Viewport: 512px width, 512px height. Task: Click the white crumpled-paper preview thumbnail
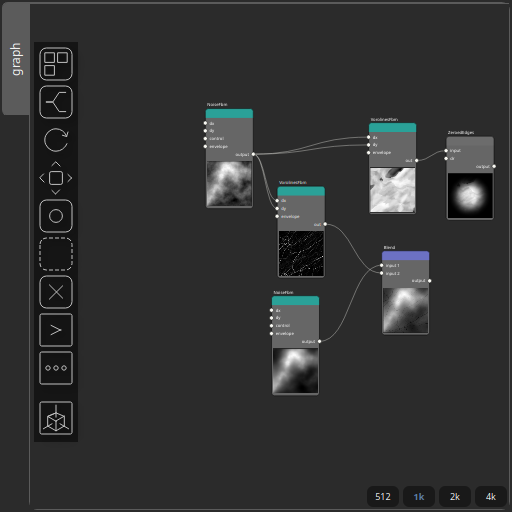click(392, 190)
